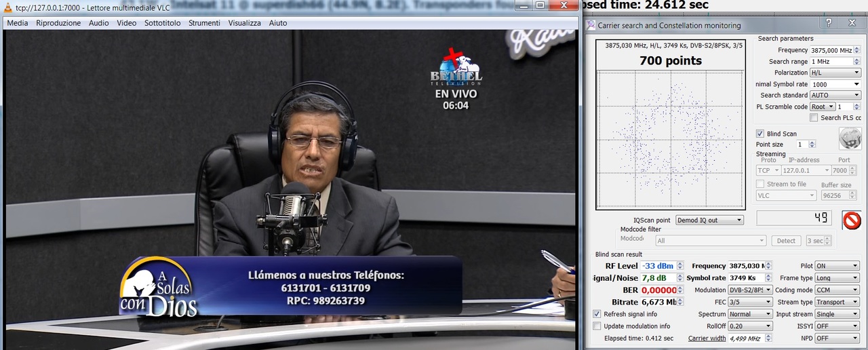
Task: Open the Pilot ON dropdown
Action: point(837,266)
